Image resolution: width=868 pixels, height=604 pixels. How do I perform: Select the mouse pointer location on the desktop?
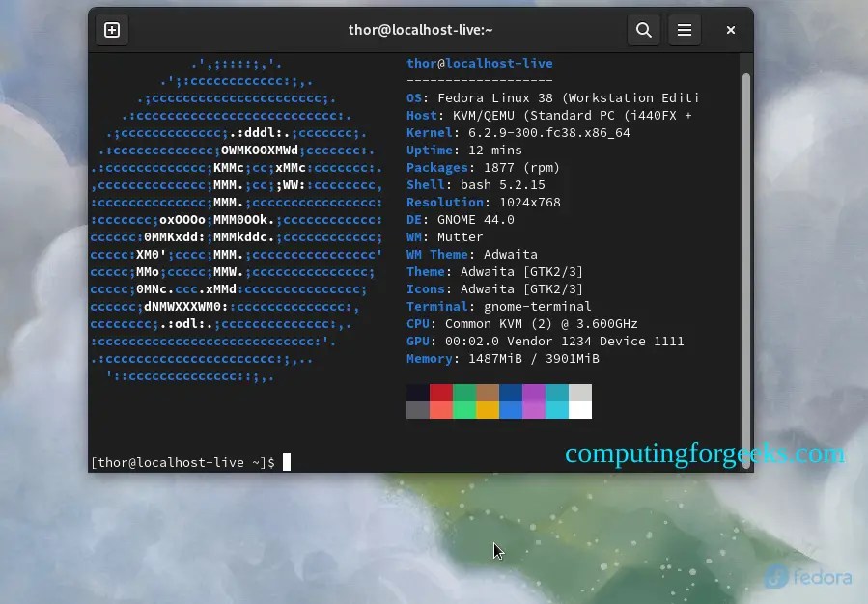pyautogui.click(x=496, y=550)
